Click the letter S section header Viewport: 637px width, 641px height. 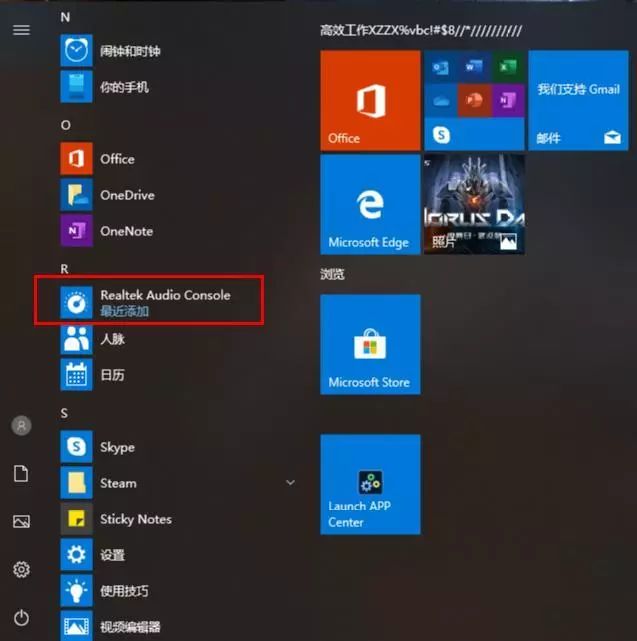pos(64,413)
